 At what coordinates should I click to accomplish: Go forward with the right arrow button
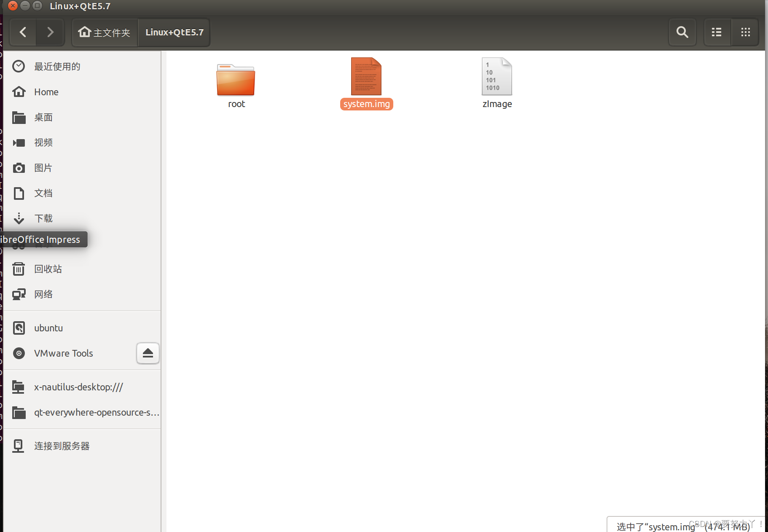(50, 32)
